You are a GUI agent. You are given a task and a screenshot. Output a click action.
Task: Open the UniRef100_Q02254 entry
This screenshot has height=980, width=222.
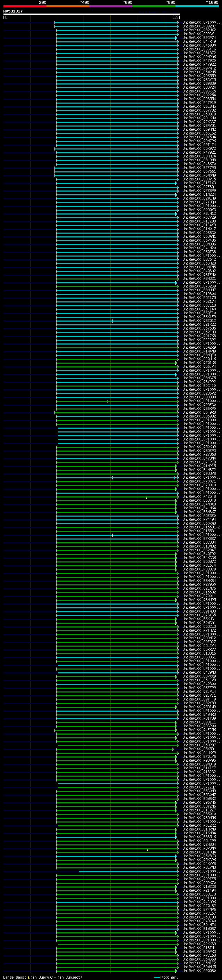[199, 95]
